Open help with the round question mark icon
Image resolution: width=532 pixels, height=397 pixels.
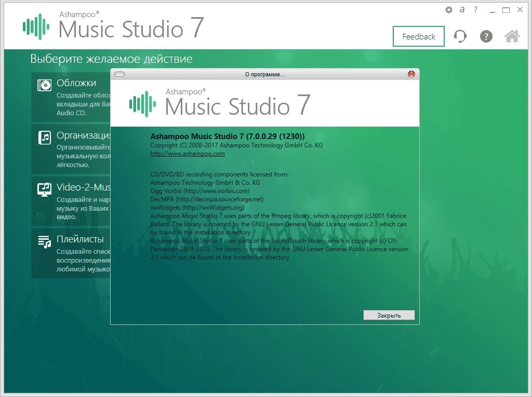[486, 36]
